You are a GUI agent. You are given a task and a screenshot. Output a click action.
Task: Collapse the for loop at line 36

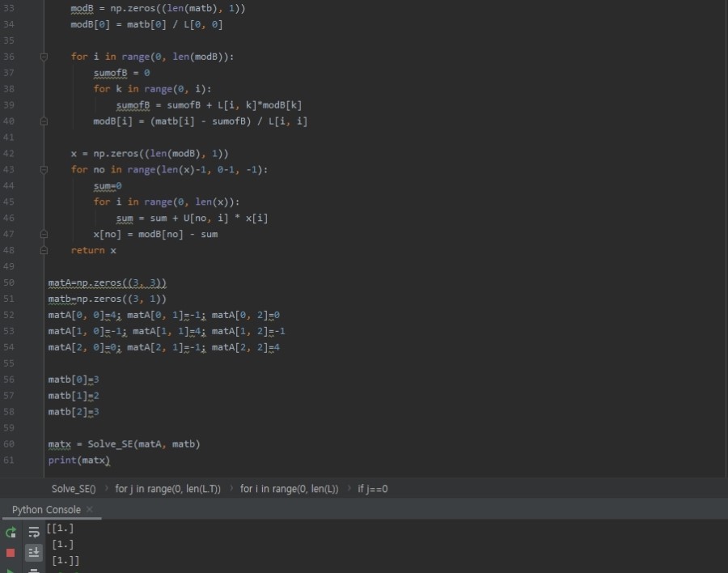(x=44, y=57)
